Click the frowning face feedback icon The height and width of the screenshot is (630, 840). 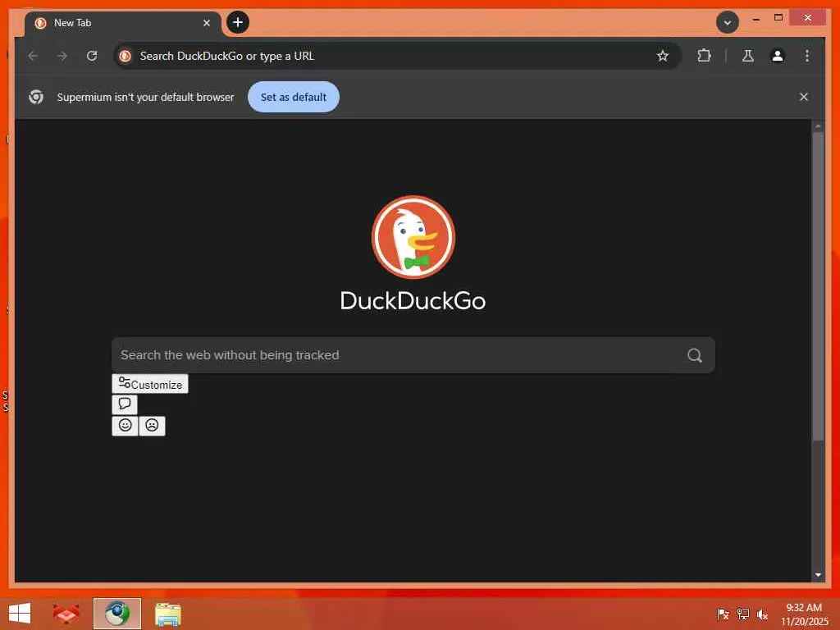coord(152,426)
